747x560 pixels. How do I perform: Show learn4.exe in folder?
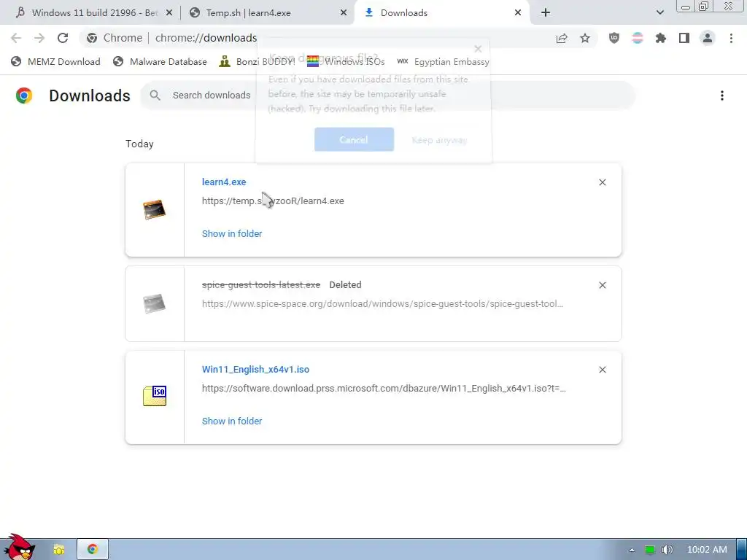232,234
